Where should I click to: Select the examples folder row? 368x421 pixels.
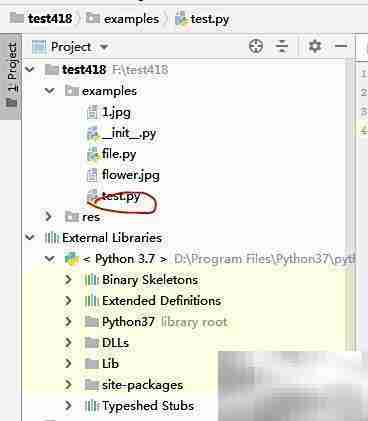coord(109,91)
